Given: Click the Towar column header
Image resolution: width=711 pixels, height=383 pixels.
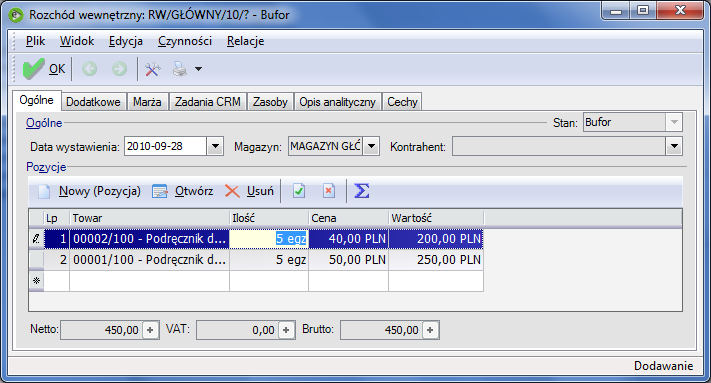Looking at the screenshot, I should (x=149, y=218).
